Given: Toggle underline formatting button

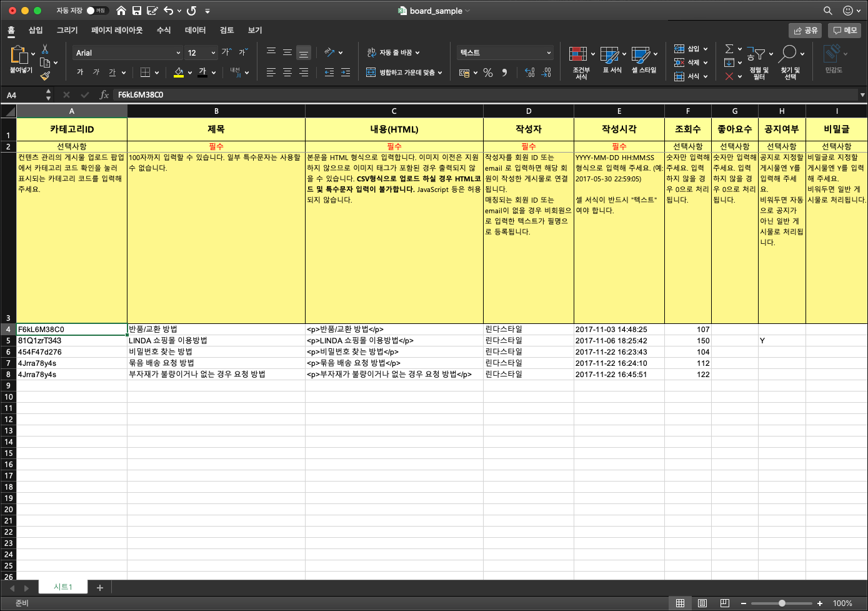Looking at the screenshot, I should (x=112, y=73).
